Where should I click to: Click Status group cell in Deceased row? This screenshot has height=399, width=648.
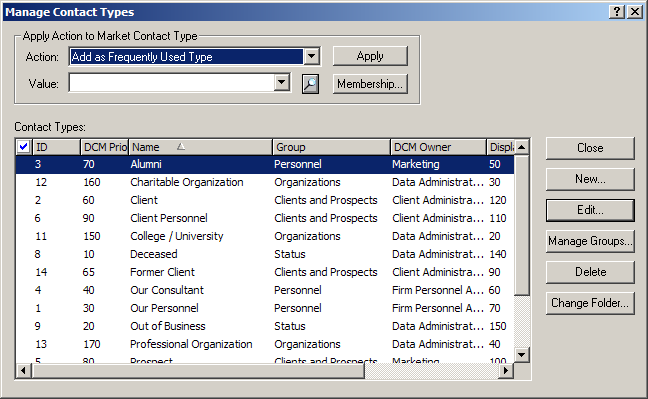[290, 254]
